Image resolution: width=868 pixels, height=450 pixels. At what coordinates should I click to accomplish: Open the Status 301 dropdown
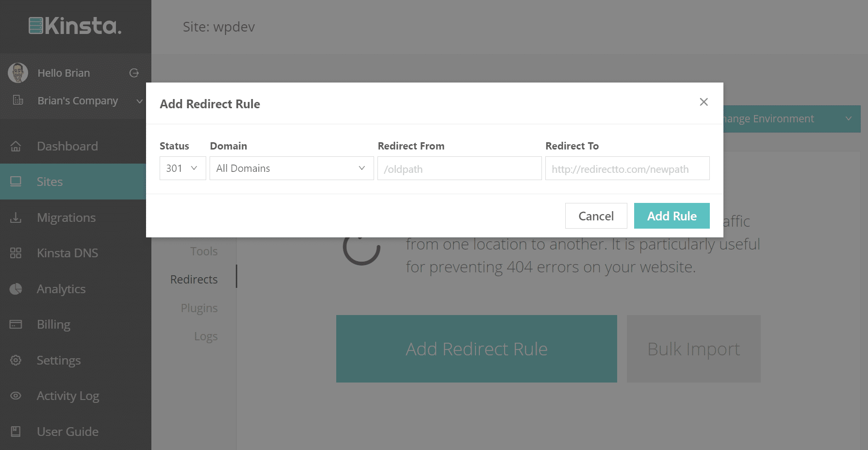click(x=182, y=168)
